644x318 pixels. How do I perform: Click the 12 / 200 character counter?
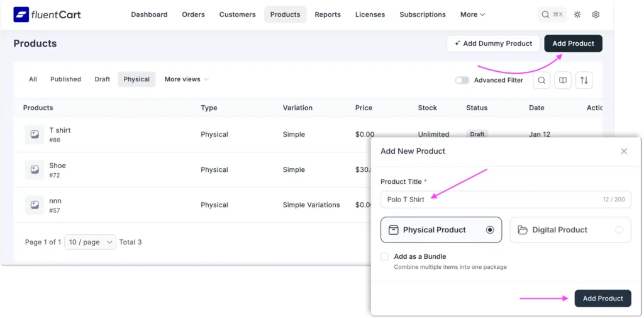(x=614, y=200)
